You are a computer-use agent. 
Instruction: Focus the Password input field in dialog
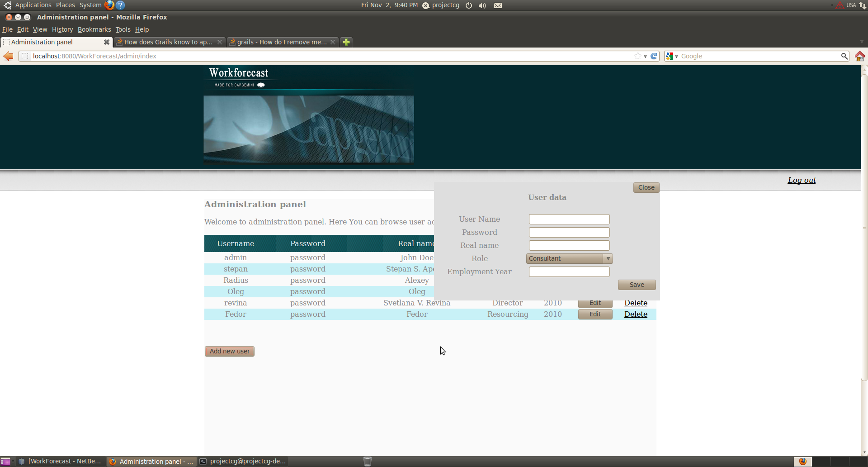pyautogui.click(x=569, y=232)
